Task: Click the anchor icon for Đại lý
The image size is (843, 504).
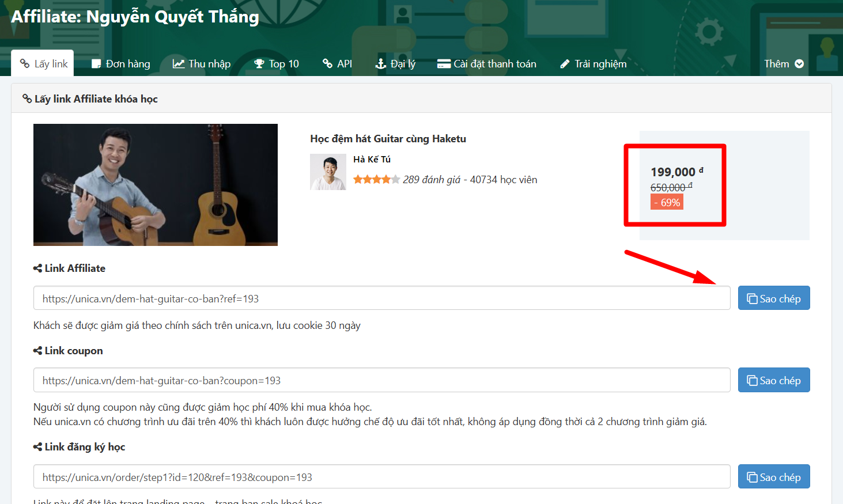Action: pyautogui.click(x=380, y=64)
